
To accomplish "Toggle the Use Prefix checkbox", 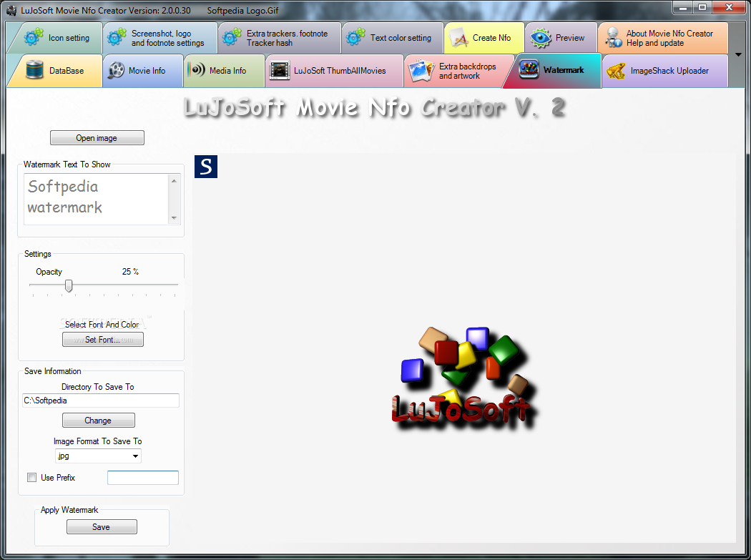I will point(32,478).
